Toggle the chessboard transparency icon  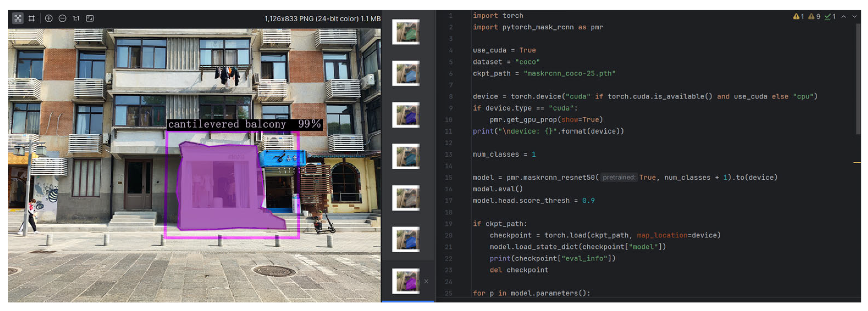pos(18,18)
